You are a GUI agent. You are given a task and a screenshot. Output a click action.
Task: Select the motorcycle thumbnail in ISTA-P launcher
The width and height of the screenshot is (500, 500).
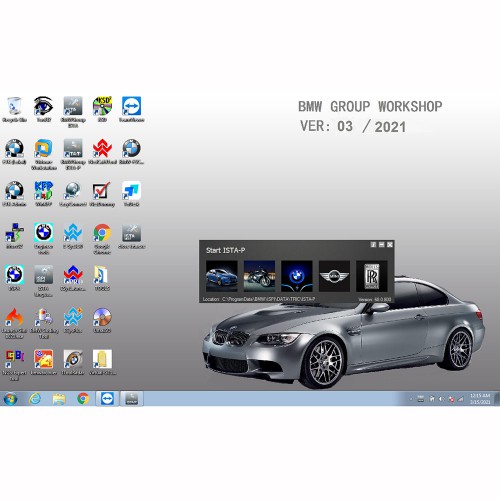[259, 276]
